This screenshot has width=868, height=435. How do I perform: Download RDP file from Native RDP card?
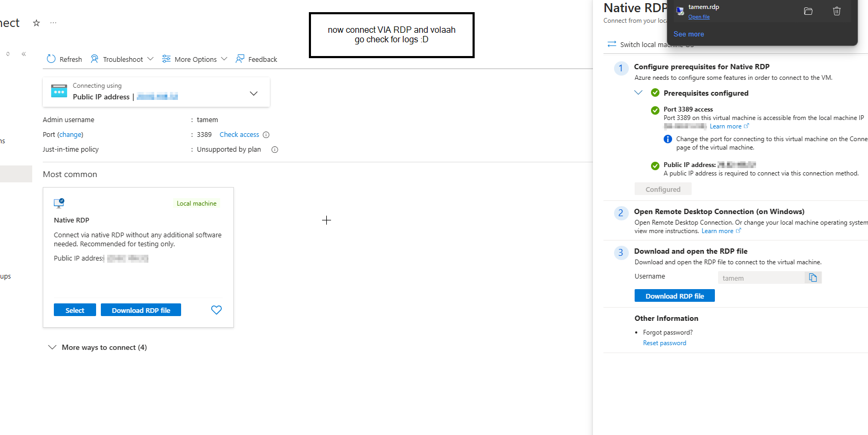click(x=141, y=310)
